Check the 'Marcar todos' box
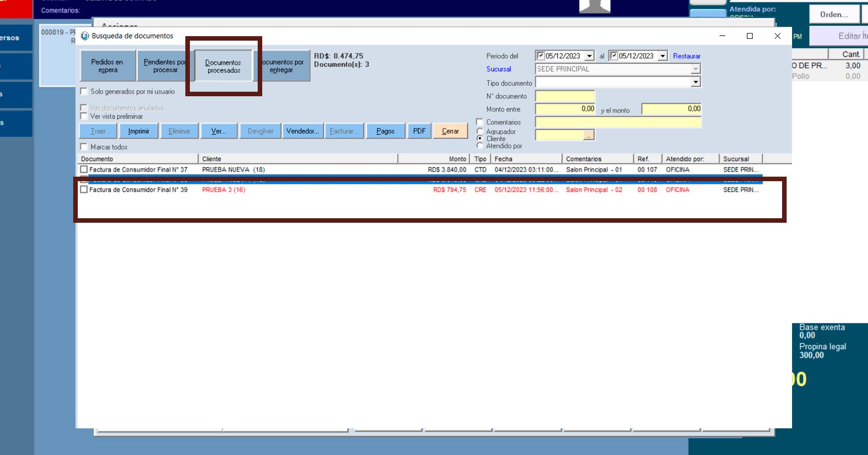868x455 pixels. coord(84,147)
